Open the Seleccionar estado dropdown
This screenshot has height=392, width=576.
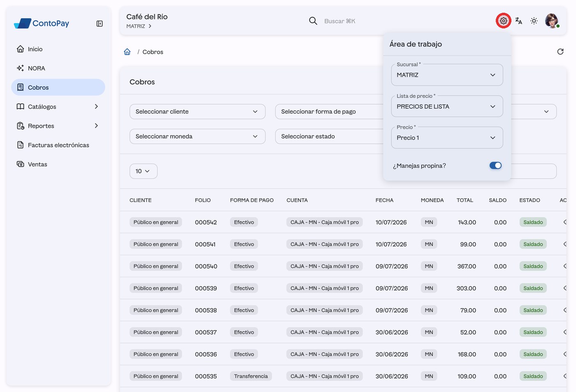point(329,136)
